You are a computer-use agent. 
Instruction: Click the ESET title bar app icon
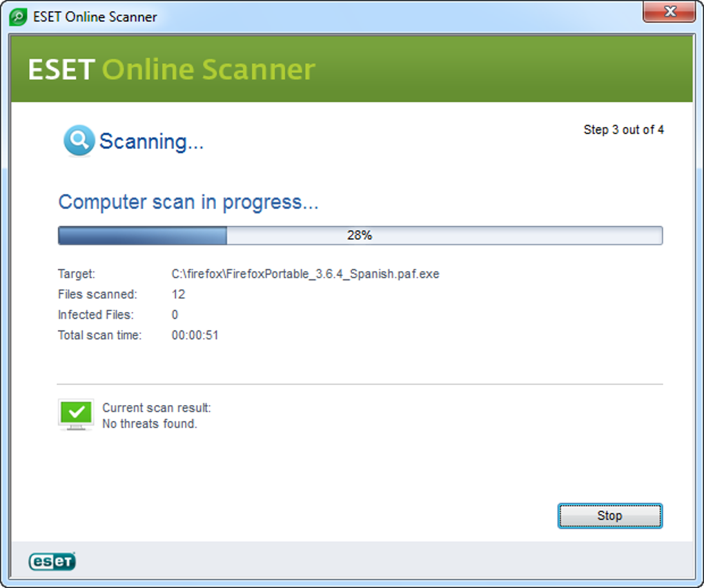tap(18, 17)
